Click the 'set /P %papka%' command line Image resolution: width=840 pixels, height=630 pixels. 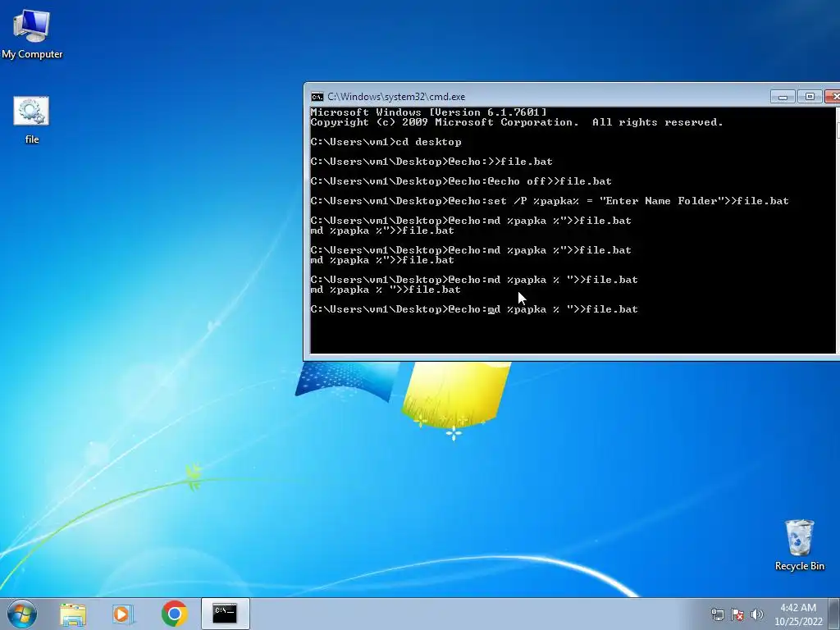[550, 201]
